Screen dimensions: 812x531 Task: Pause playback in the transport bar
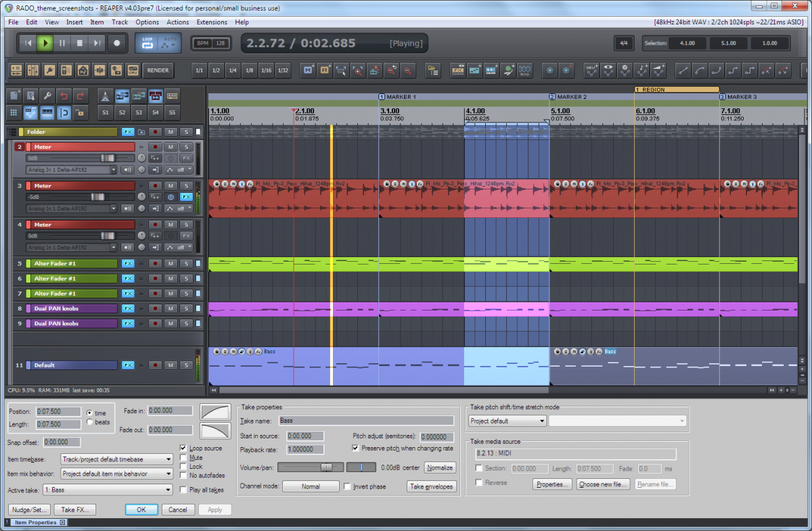[x=62, y=43]
